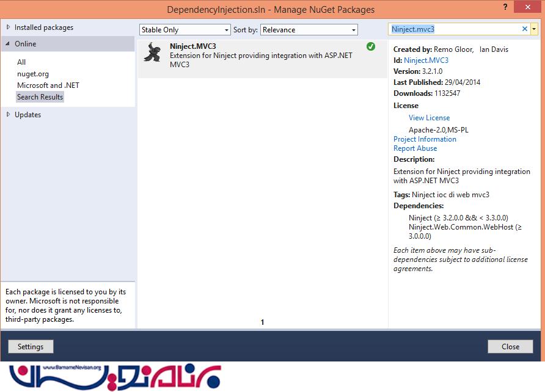Click the help question mark icon
This screenshot has height=392, width=545.
pyautogui.click(x=505, y=7)
